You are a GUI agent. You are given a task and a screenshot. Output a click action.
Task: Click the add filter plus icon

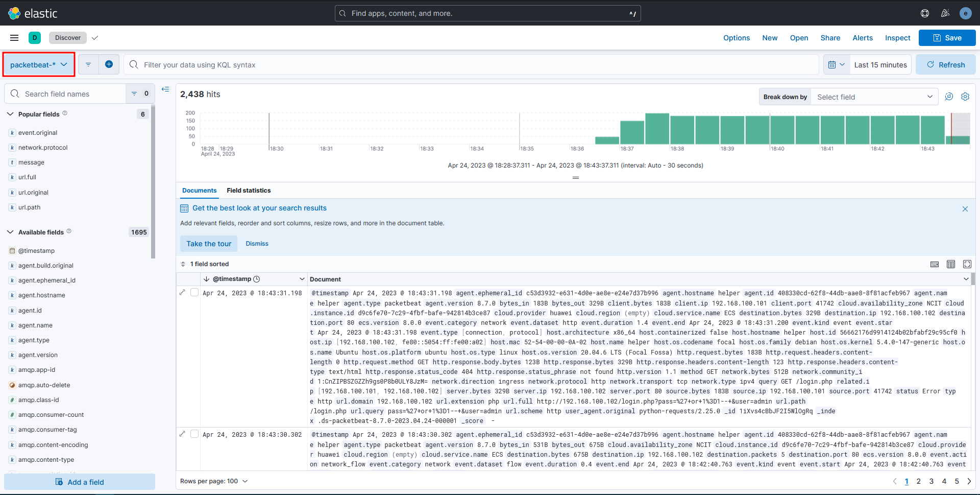(109, 64)
